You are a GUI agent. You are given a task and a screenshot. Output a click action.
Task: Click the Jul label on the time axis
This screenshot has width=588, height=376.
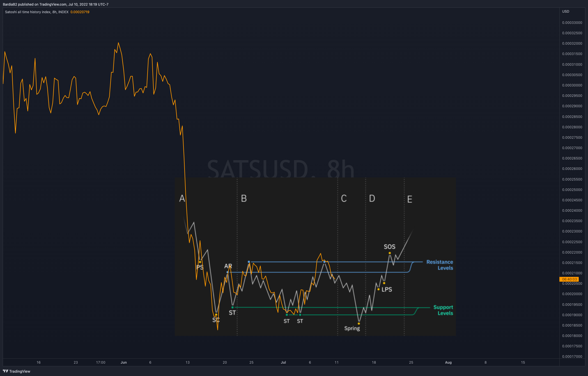point(283,363)
